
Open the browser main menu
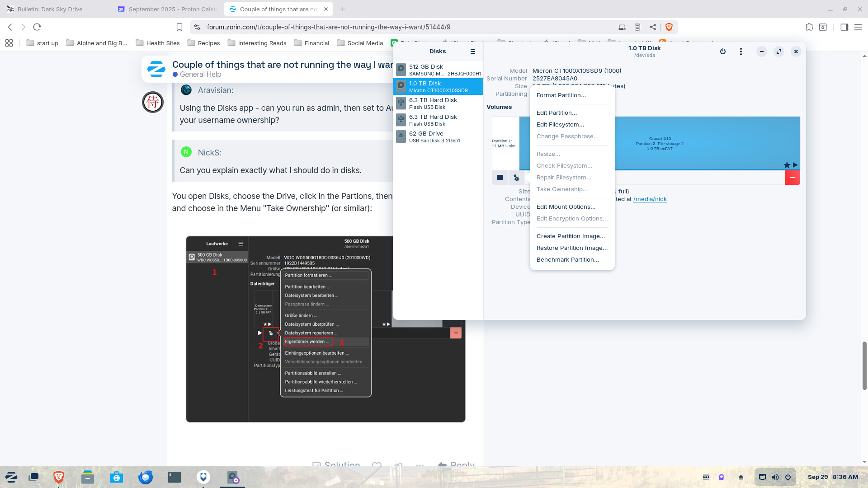(858, 27)
